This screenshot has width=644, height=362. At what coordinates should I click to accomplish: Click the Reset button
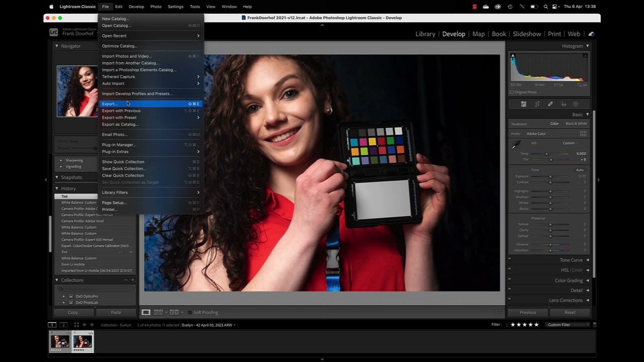570,312
